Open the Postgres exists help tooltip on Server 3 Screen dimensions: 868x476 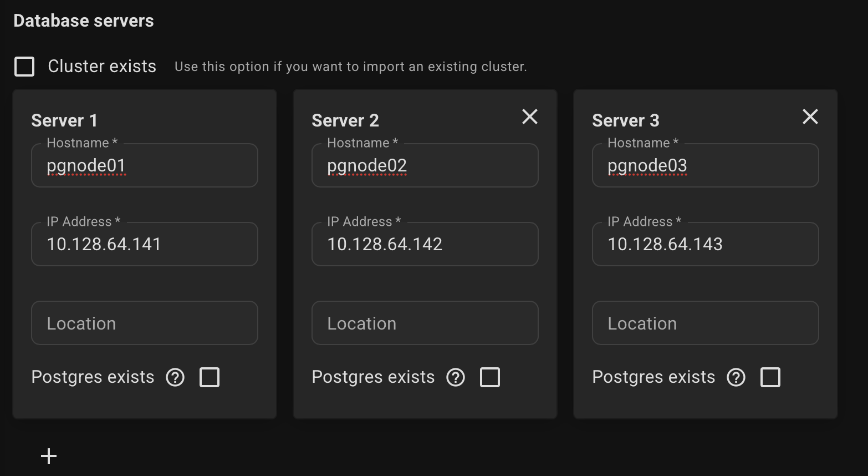click(x=736, y=377)
